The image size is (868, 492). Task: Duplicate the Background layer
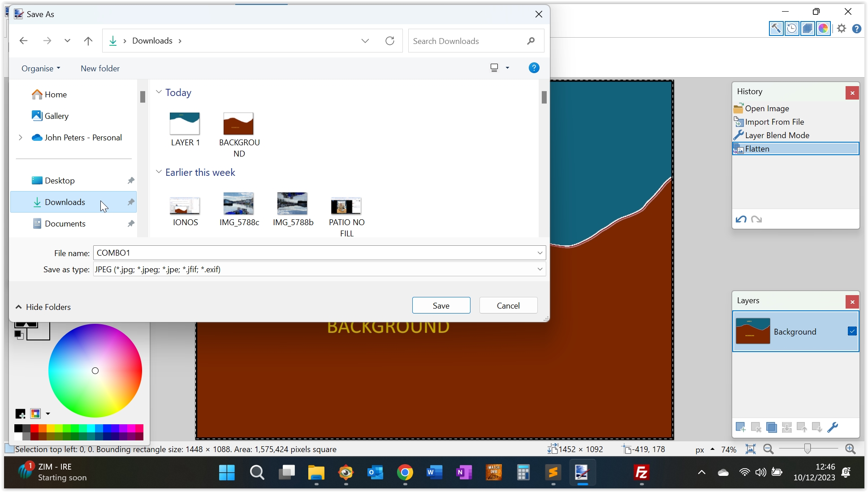coord(771,427)
